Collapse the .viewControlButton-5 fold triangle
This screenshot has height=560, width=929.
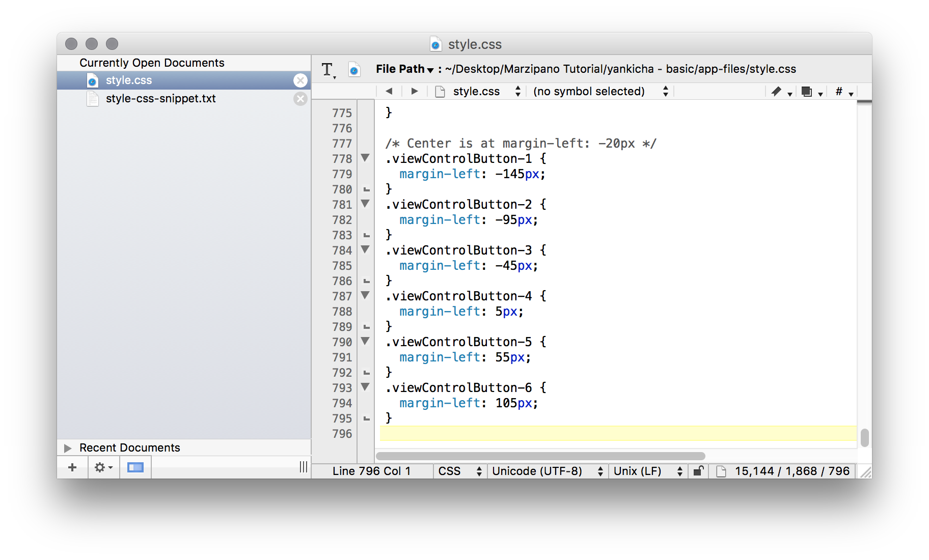pos(365,341)
